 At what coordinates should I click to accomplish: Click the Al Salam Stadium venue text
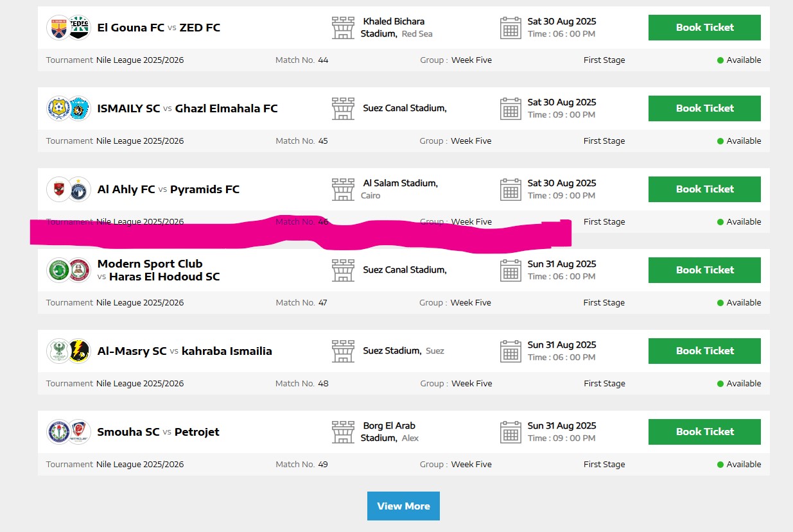click(399, 189)
